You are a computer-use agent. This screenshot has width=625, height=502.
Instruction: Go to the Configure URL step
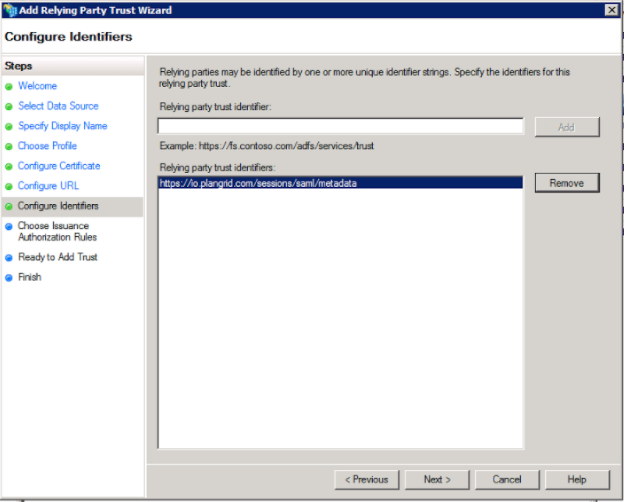coord(48,185)
